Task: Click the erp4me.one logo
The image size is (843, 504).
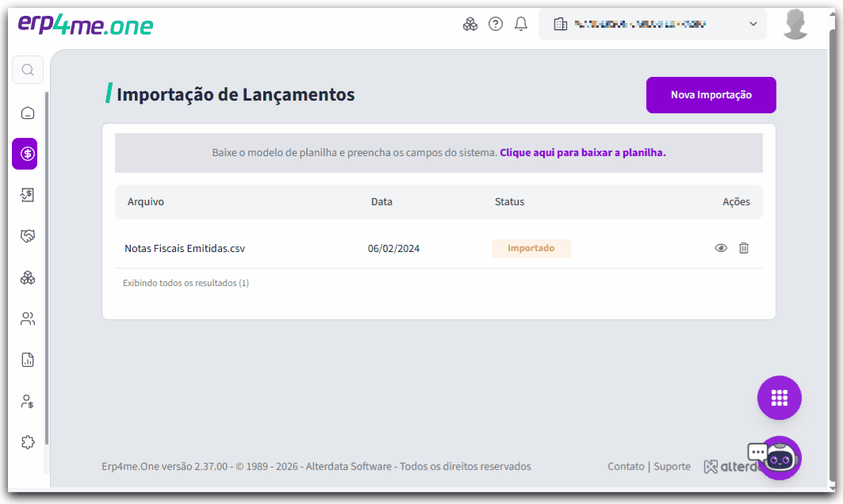Action: [x=86, y=25]
